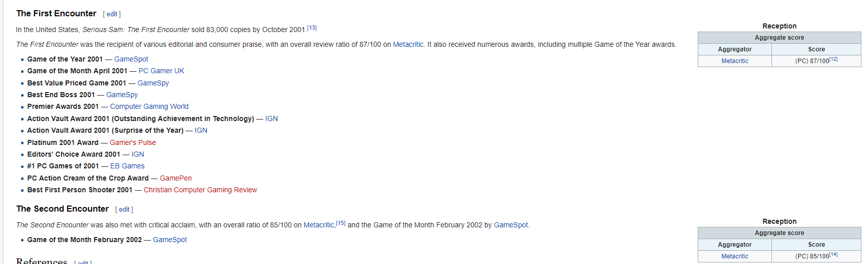Open GameSpot link in Second Encounter sentence
Image resolution: width=868 pixels, height=264 pixels.
pyautogui.click(x=511, y=225)
